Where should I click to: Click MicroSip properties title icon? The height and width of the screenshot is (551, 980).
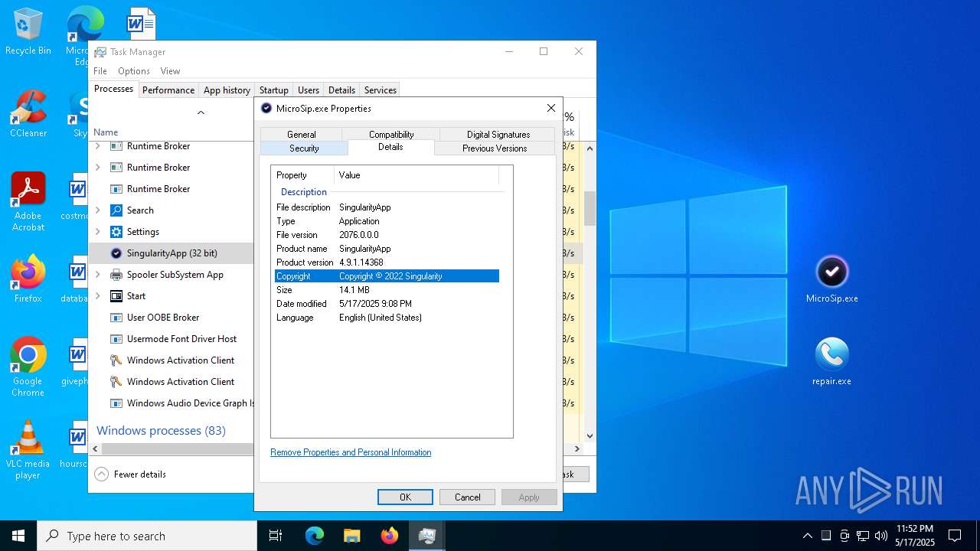point(266,109)
